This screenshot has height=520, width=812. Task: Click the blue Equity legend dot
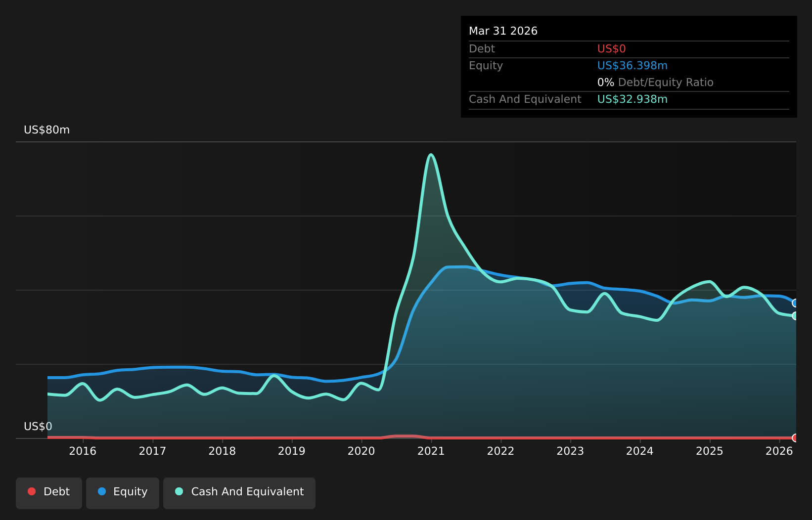(102, 491)
